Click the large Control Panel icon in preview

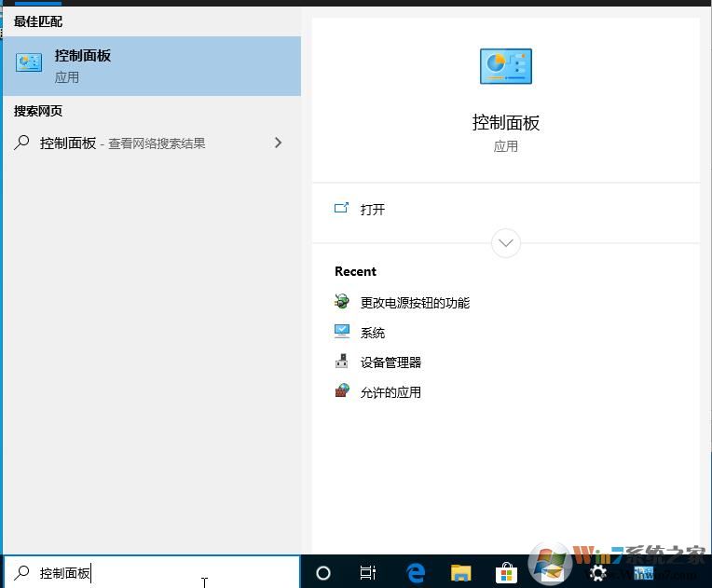point(505,66)
